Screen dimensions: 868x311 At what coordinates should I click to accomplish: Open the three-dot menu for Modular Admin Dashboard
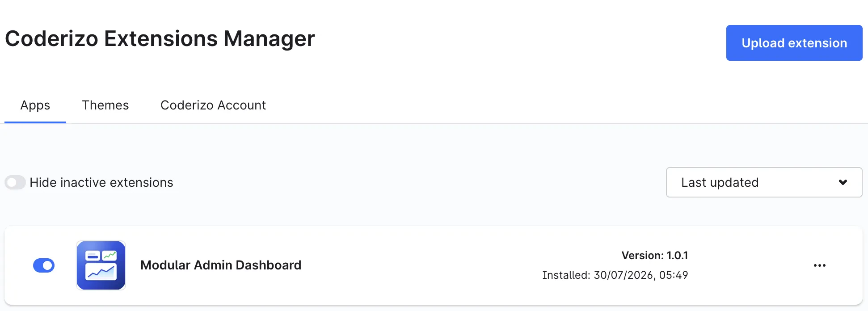coord(819,265)
